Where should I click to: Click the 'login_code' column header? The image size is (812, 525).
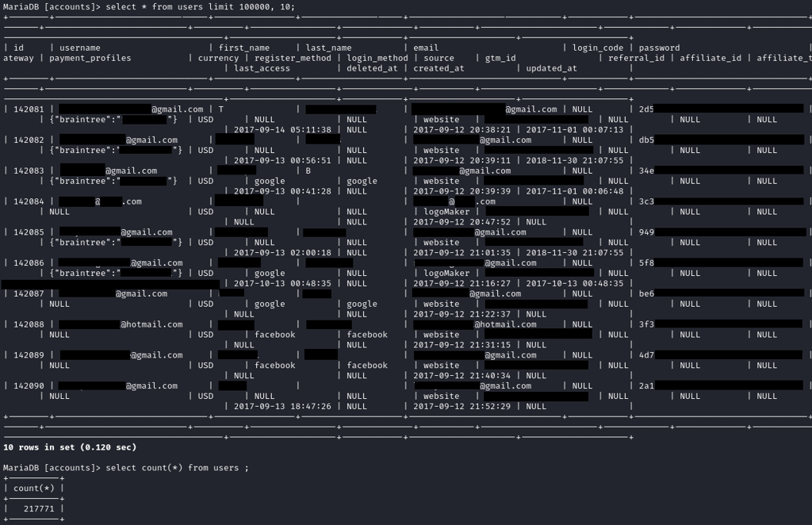[x=598, y=48]
